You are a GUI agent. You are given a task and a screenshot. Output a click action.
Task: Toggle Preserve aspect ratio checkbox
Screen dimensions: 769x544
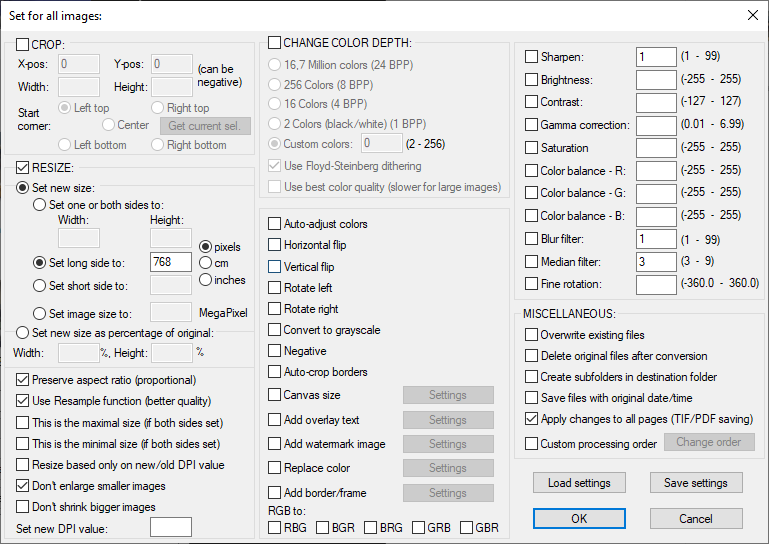click(x=23, y=380)
